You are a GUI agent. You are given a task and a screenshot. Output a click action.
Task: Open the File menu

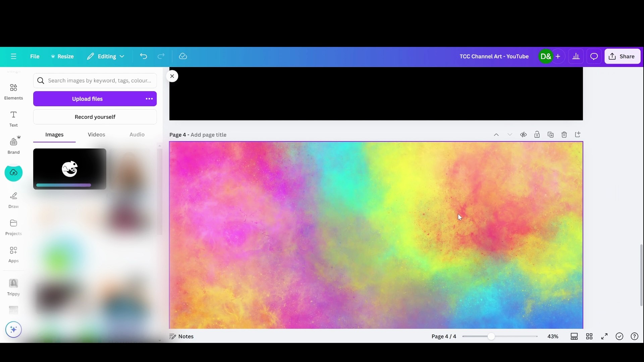(x=35, y=56)
